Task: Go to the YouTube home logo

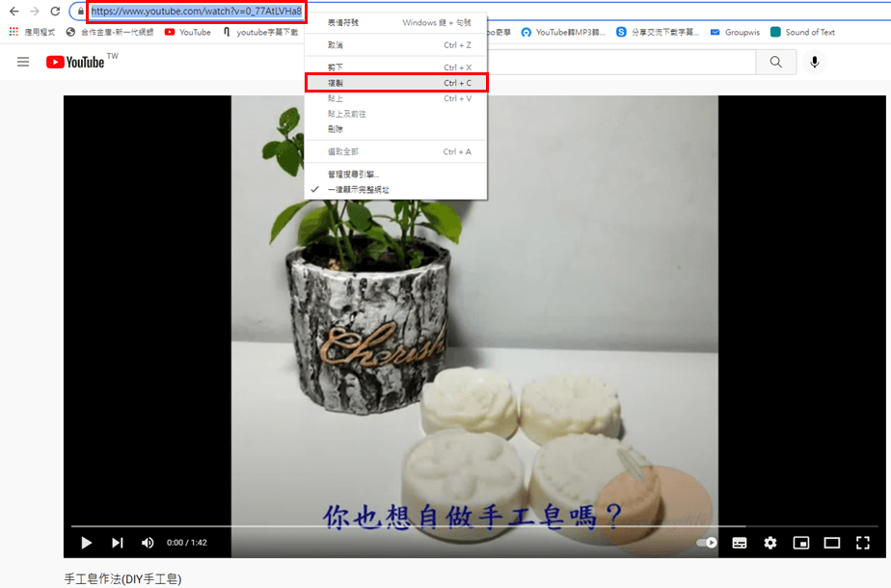Action: coord(75,62)
